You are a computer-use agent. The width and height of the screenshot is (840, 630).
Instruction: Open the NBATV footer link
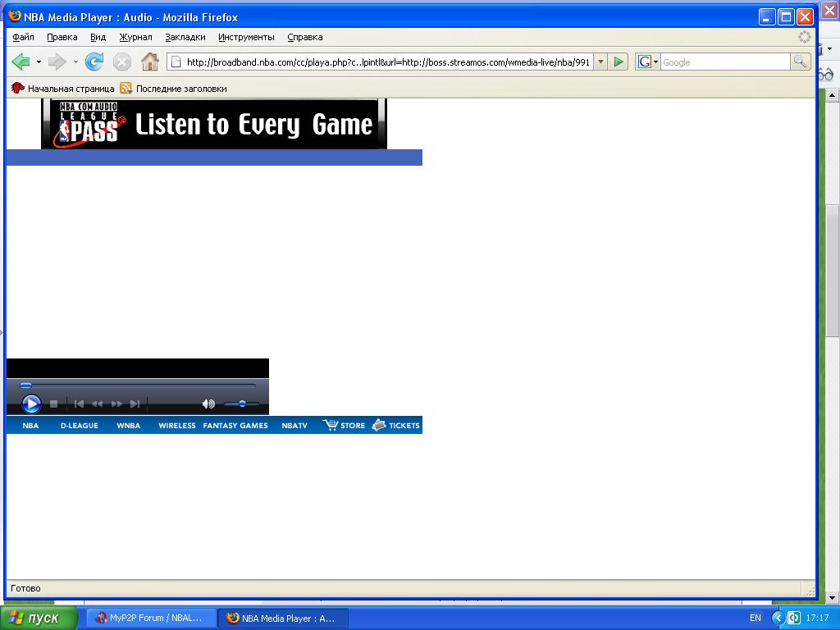click(x=294, y=426)
